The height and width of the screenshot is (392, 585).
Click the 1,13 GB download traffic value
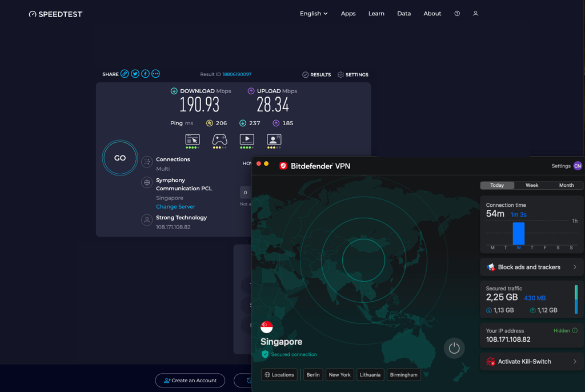click(x=503, y=310)
